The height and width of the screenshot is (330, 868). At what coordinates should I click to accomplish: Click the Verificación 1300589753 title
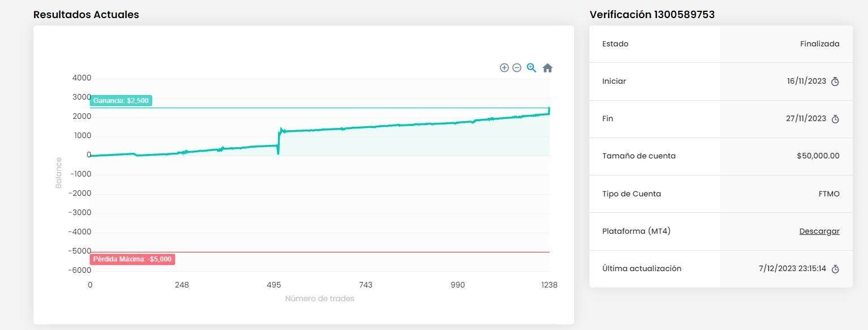point(652,15)
